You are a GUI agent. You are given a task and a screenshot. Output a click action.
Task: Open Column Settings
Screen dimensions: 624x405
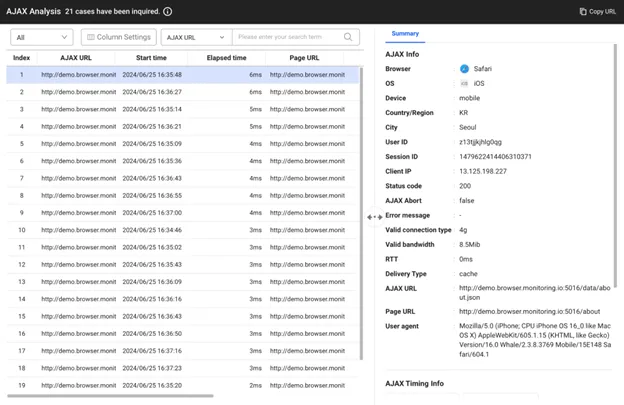[119, 37]
